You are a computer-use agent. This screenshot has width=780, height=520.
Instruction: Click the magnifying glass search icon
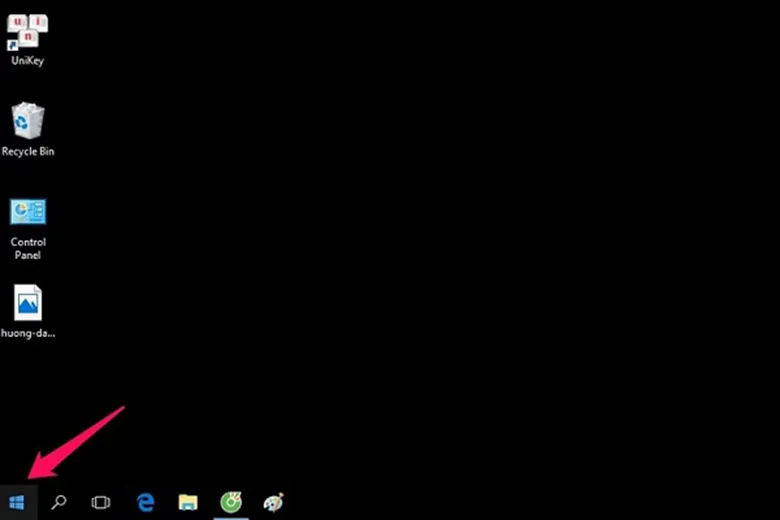tap(59, 502)
